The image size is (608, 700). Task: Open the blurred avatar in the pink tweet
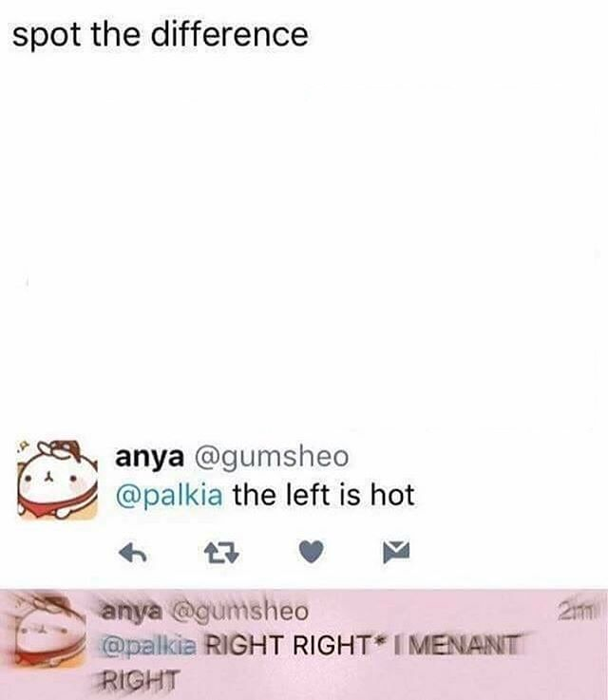coord(47,628)
